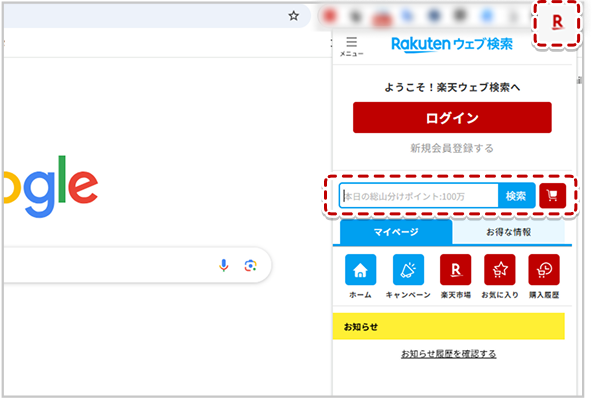Open the 購入履歴 clock cart icon
The height and width of the screenshot is (398, 592).
click(544, 270)
